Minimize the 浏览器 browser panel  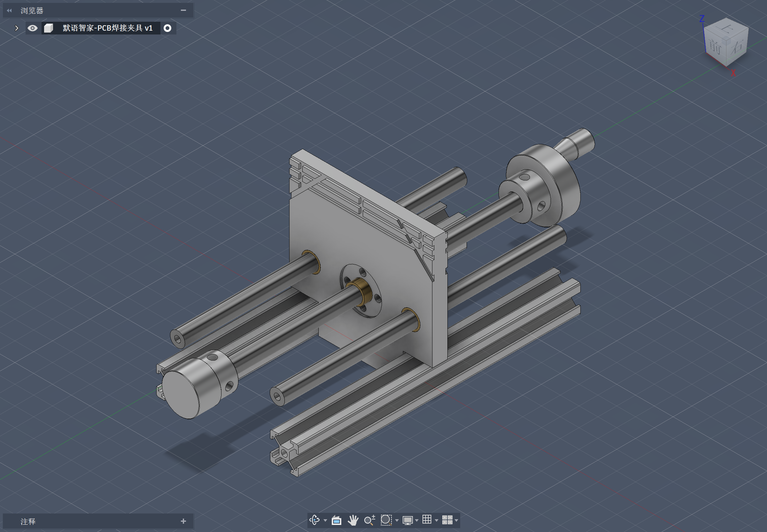pos(183,10)
